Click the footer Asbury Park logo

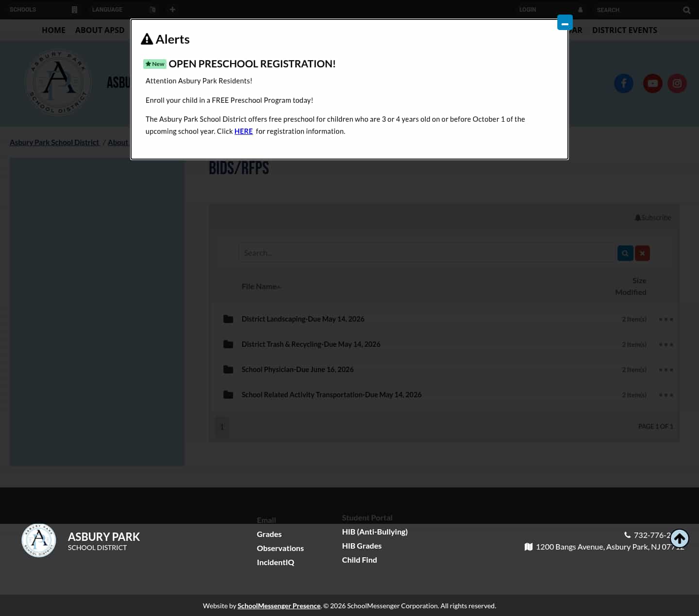coord(39,540)
